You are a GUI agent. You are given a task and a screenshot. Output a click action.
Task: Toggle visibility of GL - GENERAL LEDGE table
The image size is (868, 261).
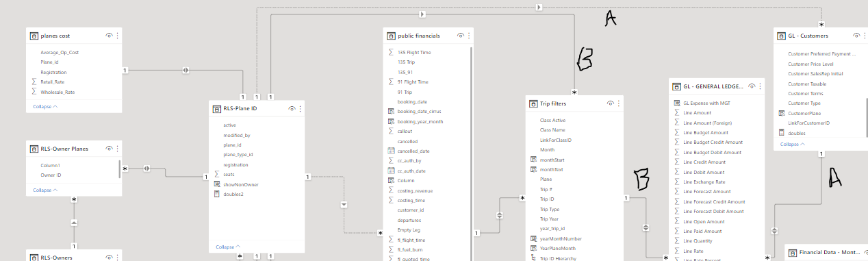pyautogui.click(x=752, y=86)
